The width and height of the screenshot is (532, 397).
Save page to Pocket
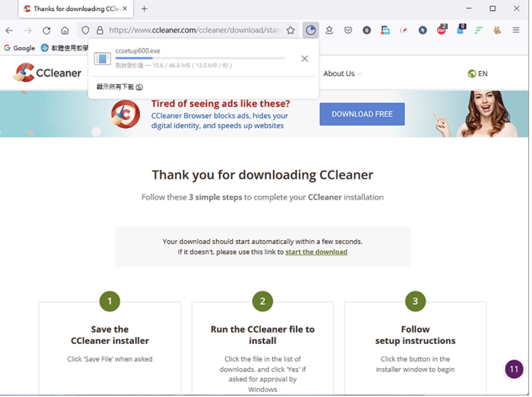pos(348,30)
